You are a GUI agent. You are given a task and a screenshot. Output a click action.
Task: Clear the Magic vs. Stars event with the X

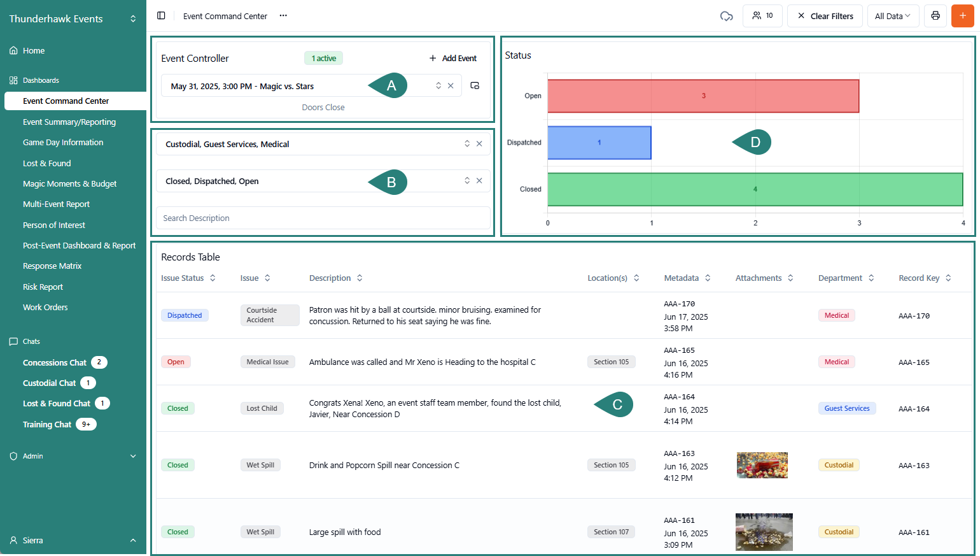tap(449, 85)
